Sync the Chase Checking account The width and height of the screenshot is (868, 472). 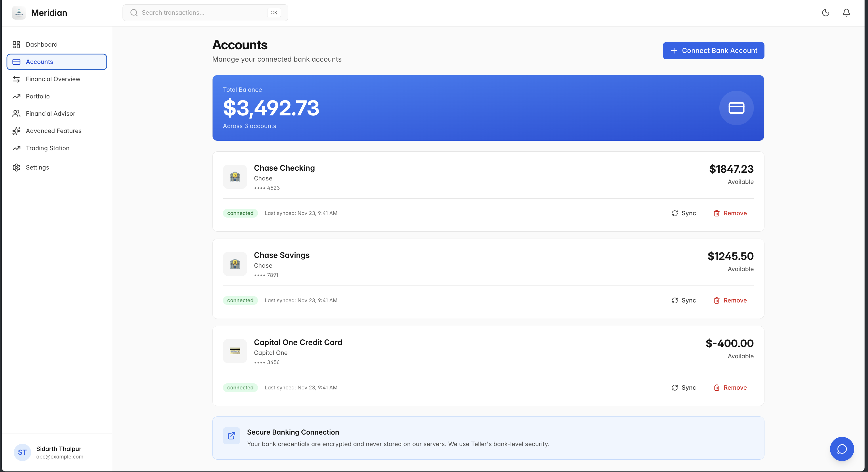[x=684, y=213]
